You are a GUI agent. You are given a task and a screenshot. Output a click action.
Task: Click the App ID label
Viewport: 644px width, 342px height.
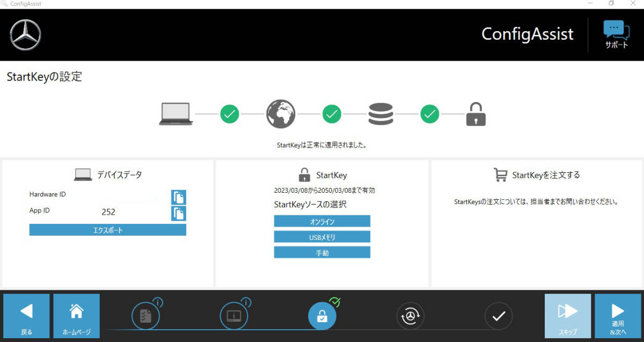tap(39, 210)
